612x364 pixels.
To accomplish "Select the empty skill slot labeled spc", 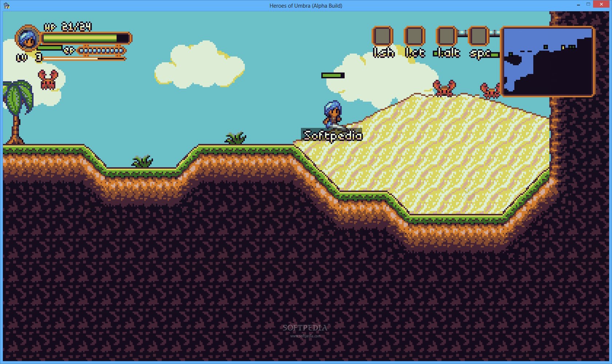I will [x=478, y=36].
